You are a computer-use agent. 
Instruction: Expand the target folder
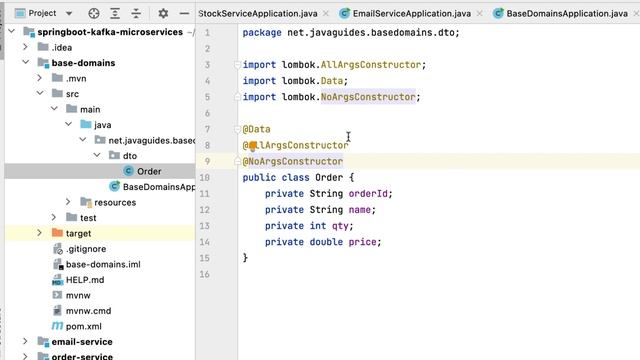[40, 233]
